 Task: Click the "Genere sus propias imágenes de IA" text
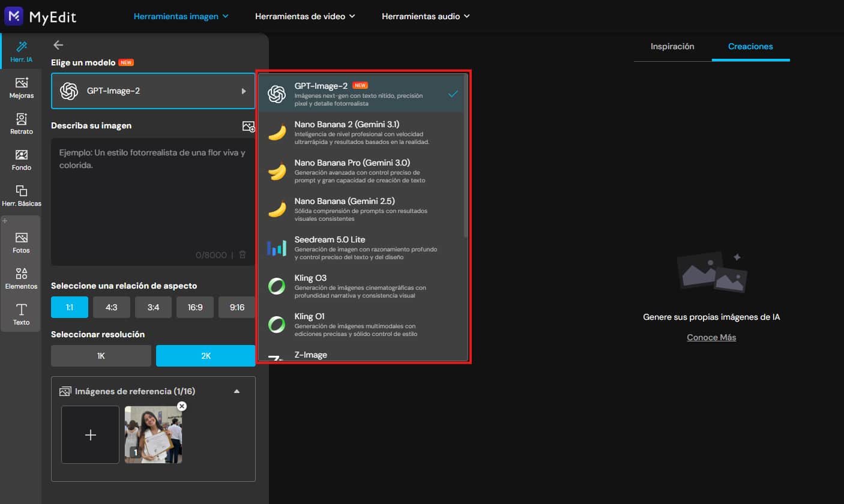[711, 317]
